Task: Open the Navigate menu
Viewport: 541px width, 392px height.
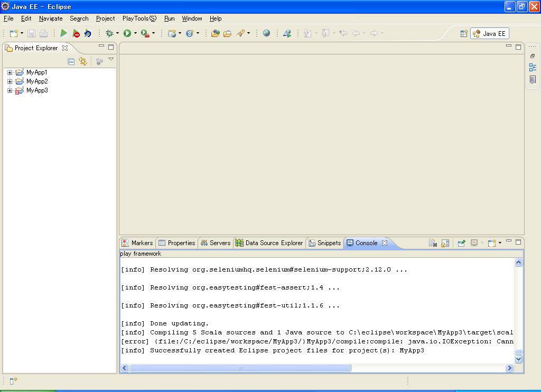Action: [x=51, y=18]
